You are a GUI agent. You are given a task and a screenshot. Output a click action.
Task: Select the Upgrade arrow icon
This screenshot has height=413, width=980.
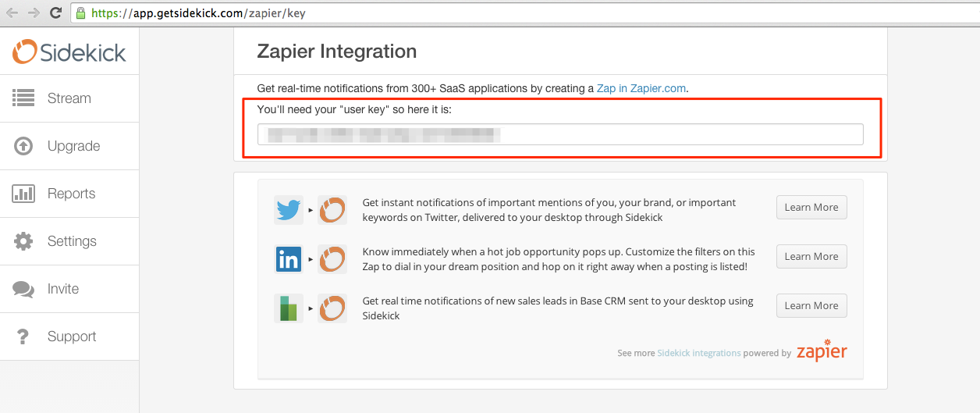[23, 146]
